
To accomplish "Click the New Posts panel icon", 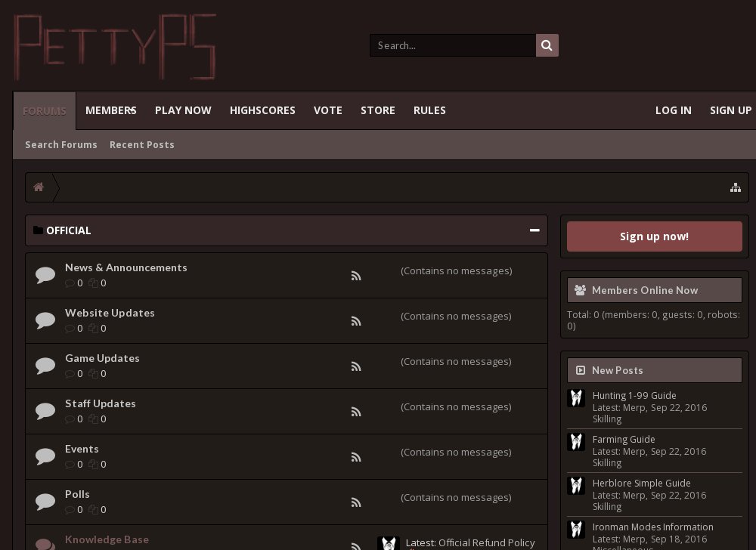I will (581, 370).
